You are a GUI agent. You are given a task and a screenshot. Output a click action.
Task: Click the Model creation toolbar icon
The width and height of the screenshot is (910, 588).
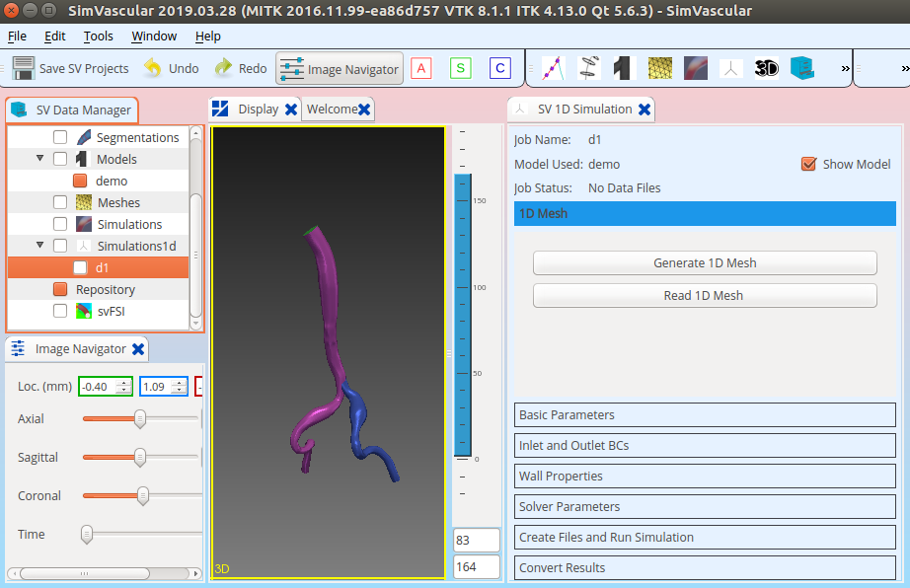(x=623, y=69)
